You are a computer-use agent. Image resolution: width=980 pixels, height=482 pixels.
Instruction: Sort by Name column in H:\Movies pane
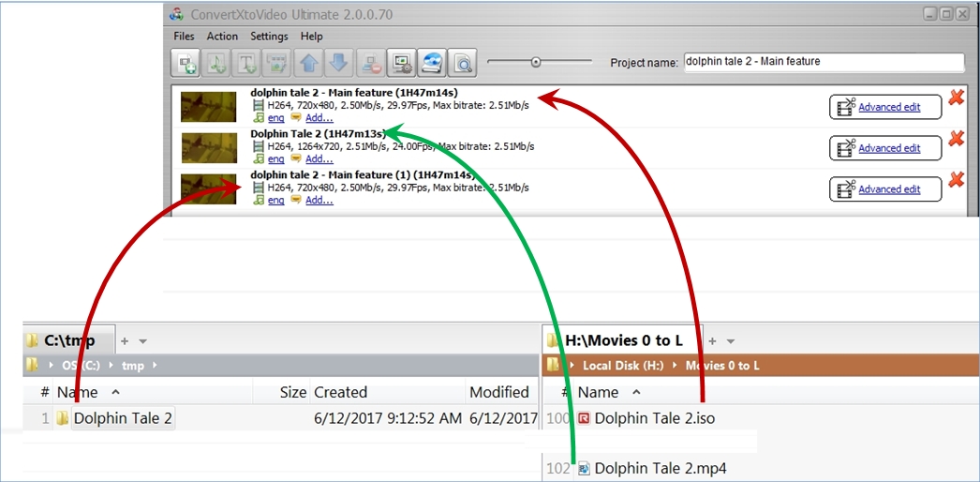598,392
